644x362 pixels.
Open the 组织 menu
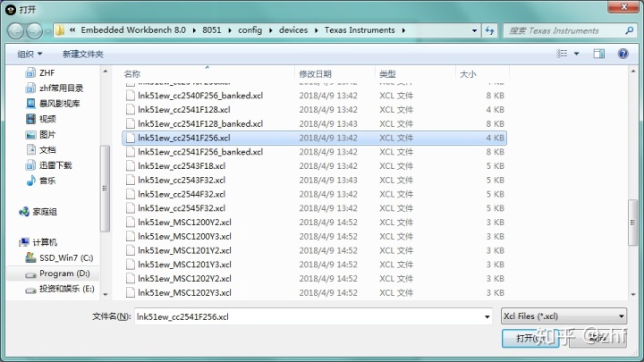[x=30, y=54]
